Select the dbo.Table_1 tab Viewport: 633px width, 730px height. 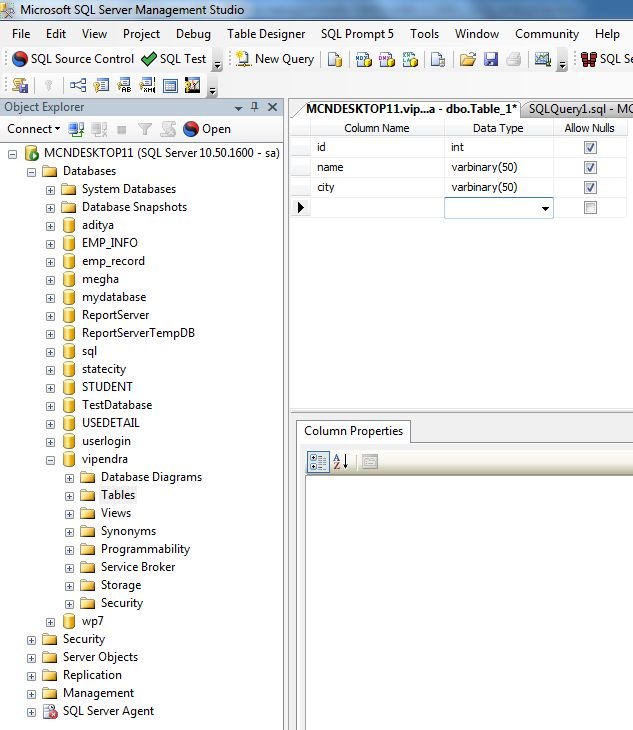coord(411,109)
